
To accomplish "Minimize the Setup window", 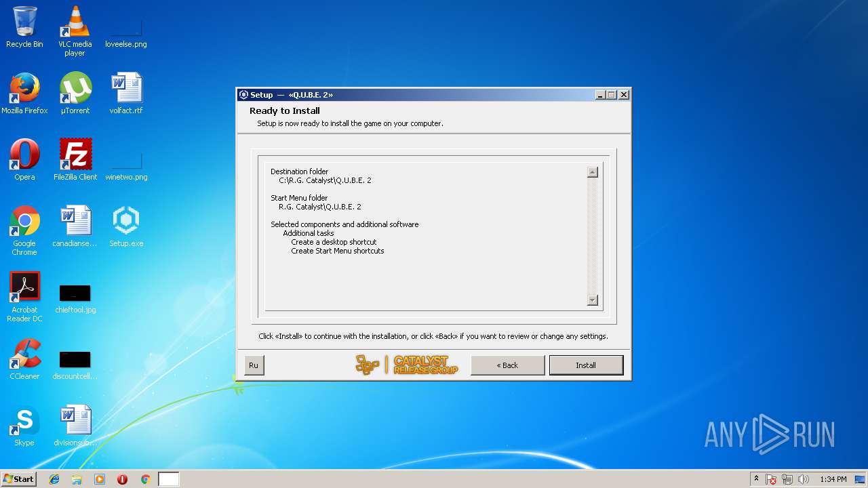I will pos(600,95).
